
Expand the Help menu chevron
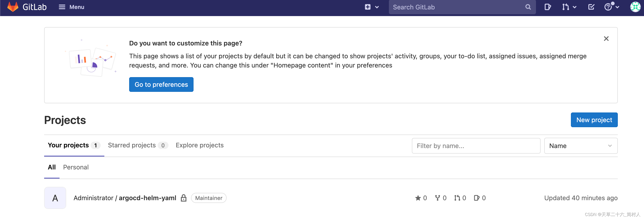click(x=617, y=7)
